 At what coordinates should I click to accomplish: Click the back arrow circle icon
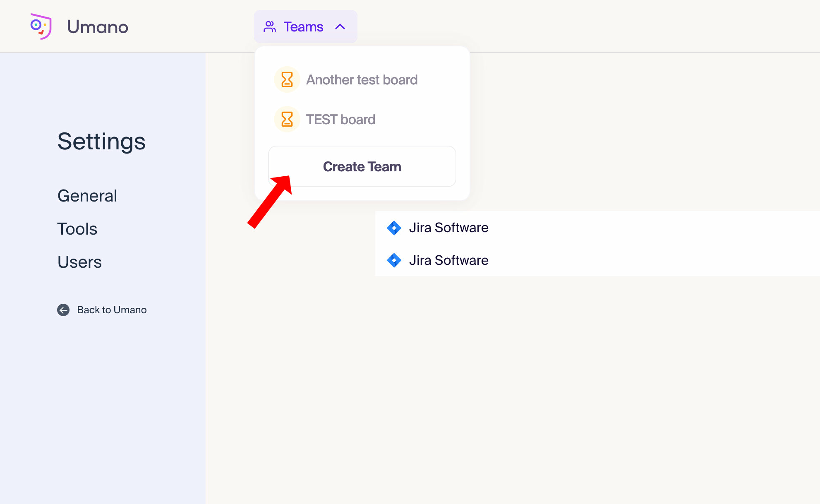pos(63,310)
